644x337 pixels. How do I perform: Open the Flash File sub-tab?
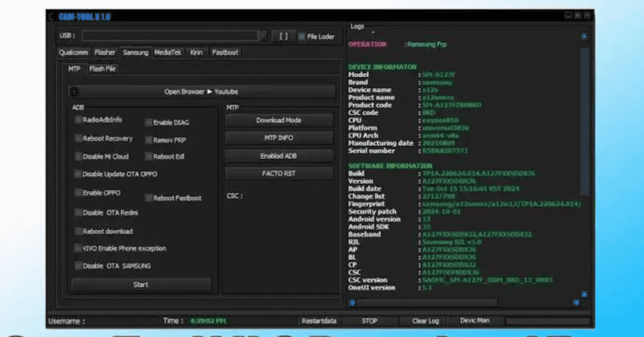pos(103,69)
